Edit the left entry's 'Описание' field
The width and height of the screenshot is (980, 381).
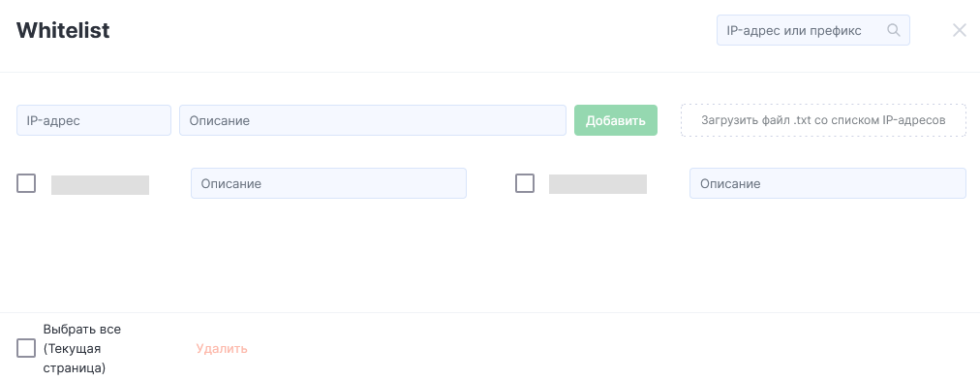pos(328,183)
